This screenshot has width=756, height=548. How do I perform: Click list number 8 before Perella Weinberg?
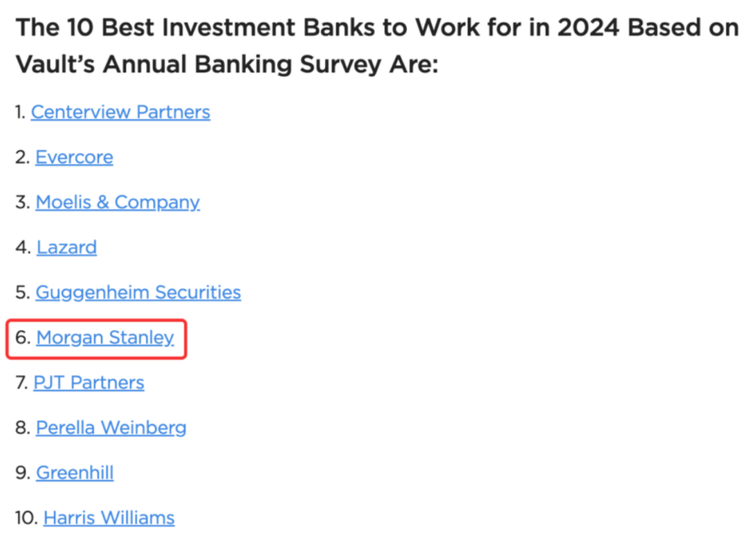click(x=22, y=428)
